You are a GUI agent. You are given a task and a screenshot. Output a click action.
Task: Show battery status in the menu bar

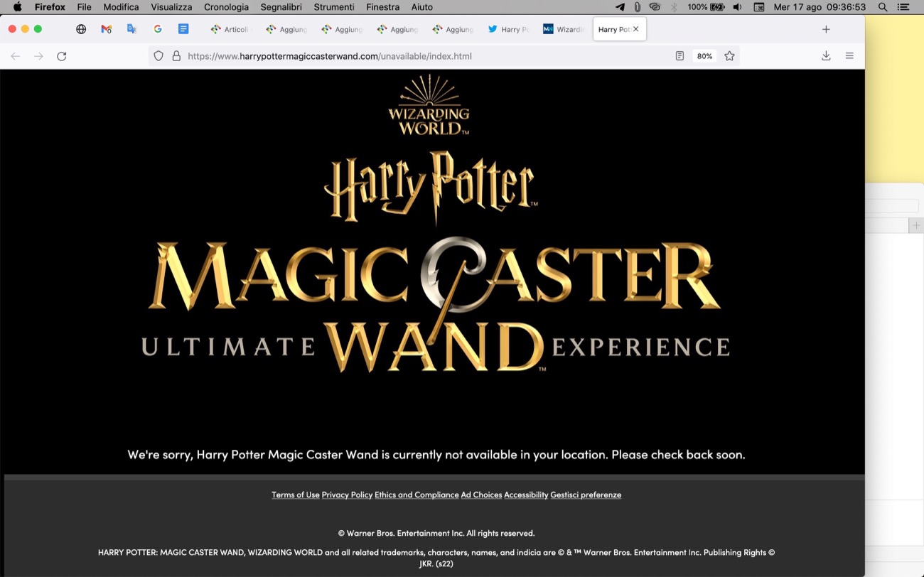pos(706,7)
